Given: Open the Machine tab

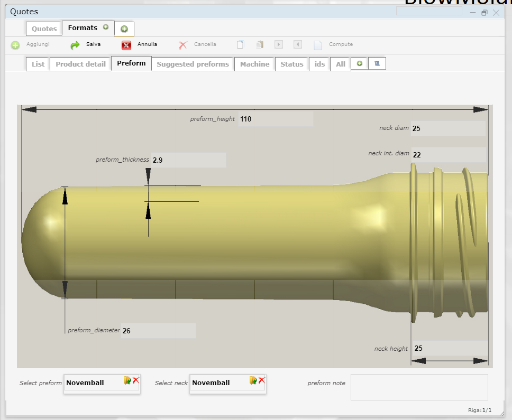Looking at the screenshot, I should pos(254,64).
